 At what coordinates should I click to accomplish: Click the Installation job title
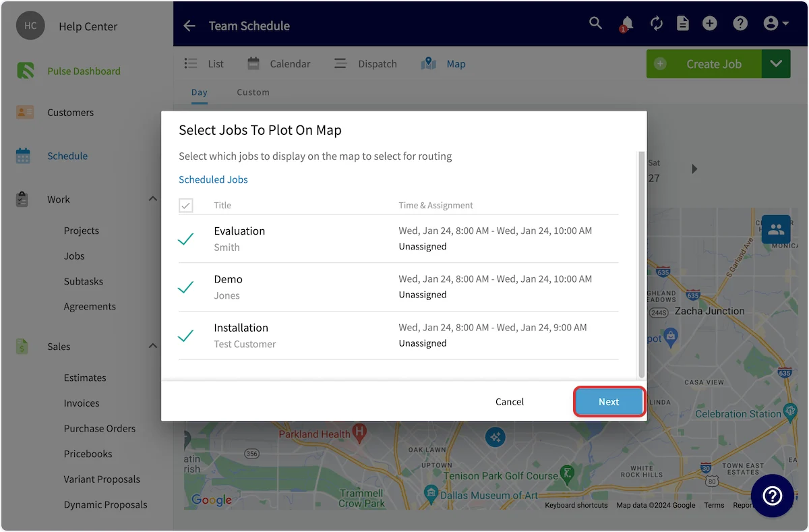click(x=241, y=328)
